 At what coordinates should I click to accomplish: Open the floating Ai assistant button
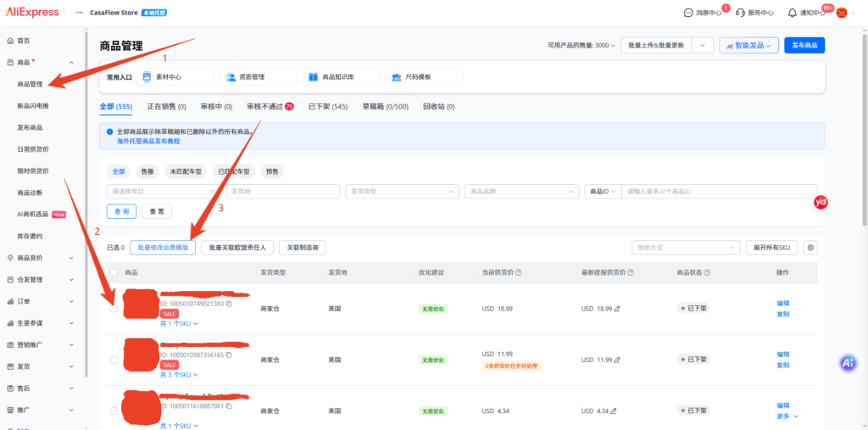click(848, 363)
